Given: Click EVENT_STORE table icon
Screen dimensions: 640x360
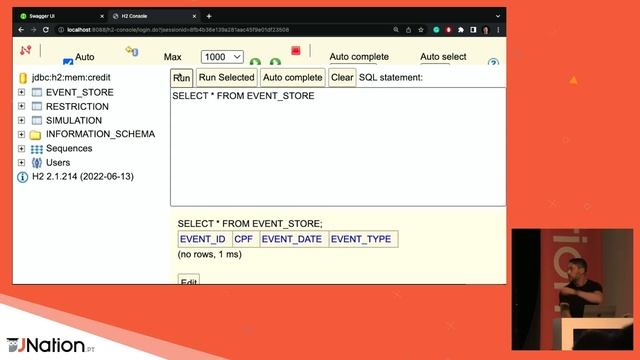Looking at the screenshot, I should (x=37, y=92).
